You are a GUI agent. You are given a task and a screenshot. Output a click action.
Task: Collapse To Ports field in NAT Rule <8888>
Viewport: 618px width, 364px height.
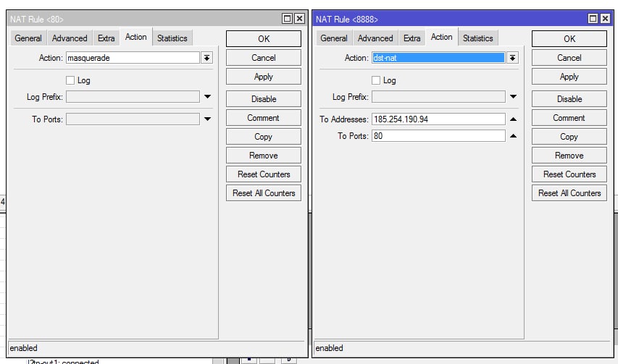[x=513, y=136]
